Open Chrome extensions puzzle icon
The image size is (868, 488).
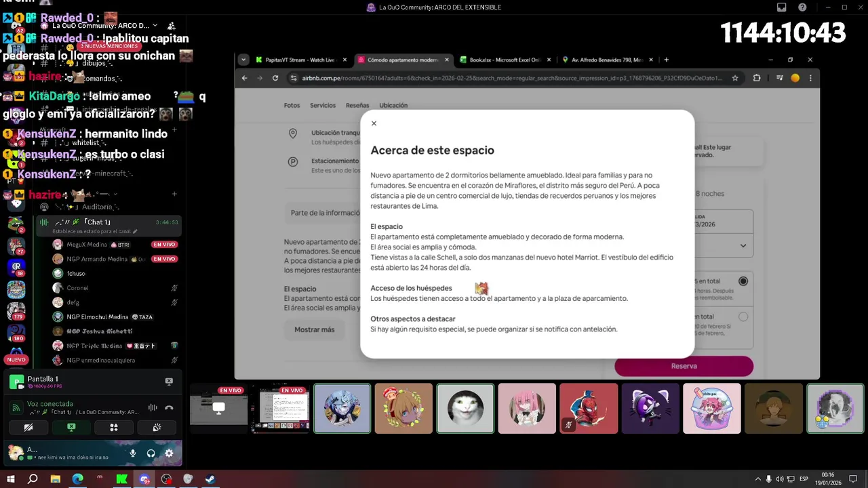tap(757, 78)
